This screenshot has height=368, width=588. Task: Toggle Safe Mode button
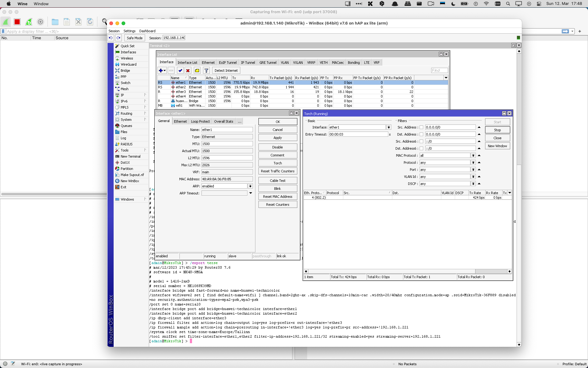coord(135,38)
